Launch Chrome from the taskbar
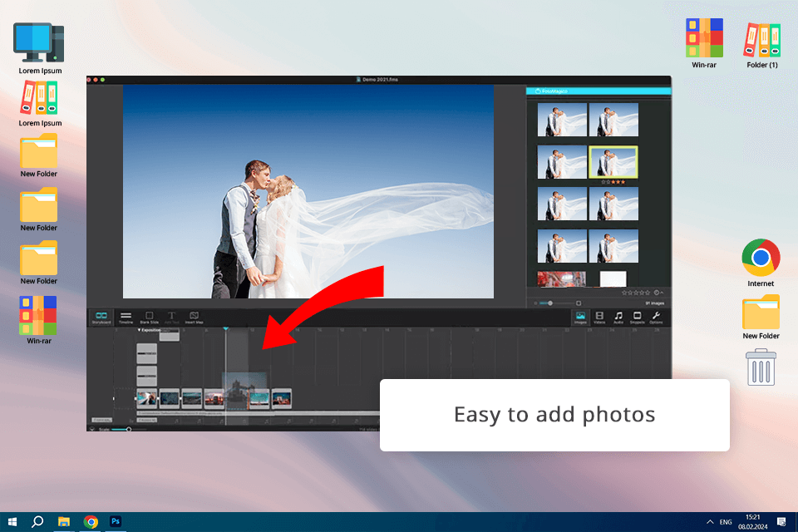798x532 pixels. click(91, 522)
